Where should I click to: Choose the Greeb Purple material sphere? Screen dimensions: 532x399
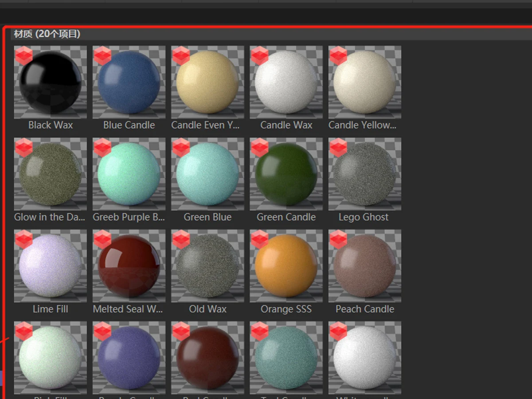[x=129, y=174]
